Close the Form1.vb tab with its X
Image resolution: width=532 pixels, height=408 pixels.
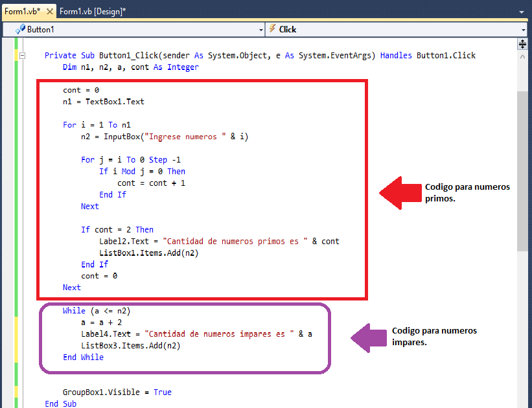click(49, 12)
